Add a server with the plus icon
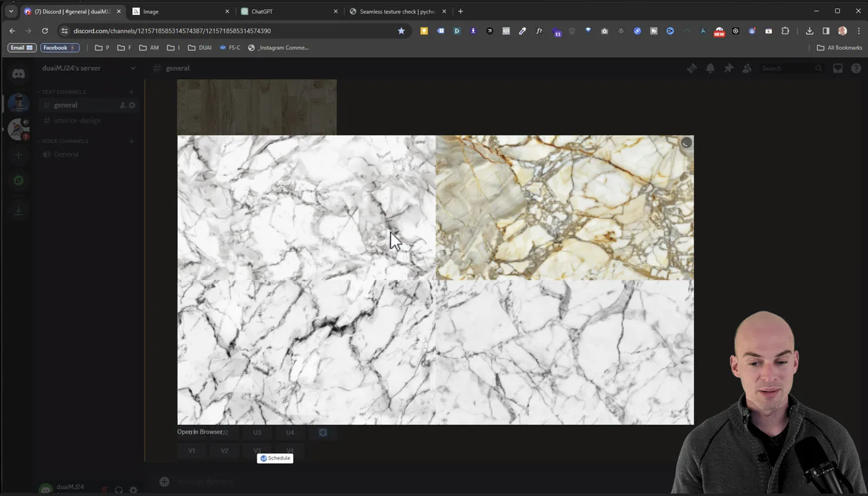The width and height of the screenshot is (868, 496). pos(18,154)
